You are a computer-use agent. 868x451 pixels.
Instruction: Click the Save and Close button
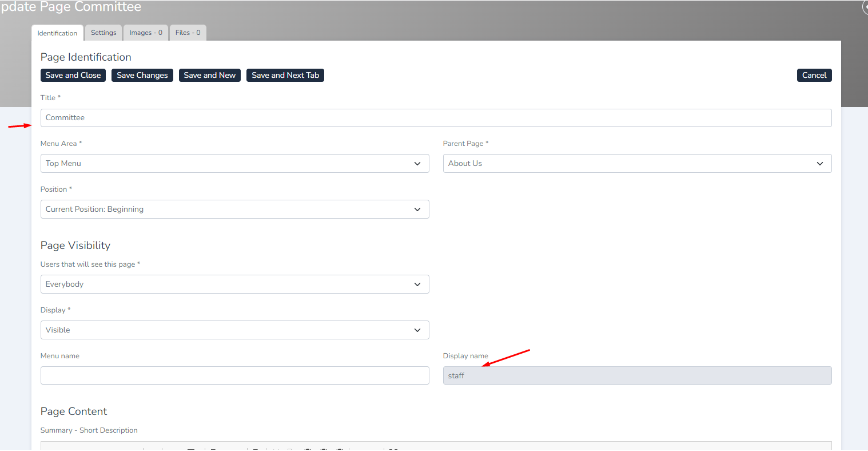coord(73,75)
